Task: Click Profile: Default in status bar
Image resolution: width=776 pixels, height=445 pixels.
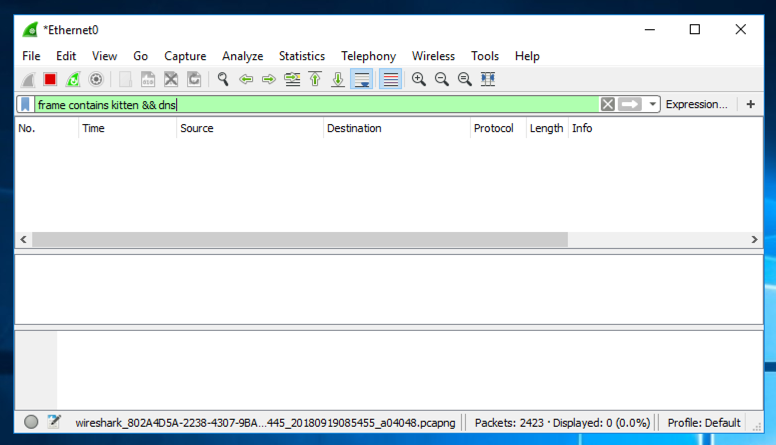Action: click(x=704, y=423)
